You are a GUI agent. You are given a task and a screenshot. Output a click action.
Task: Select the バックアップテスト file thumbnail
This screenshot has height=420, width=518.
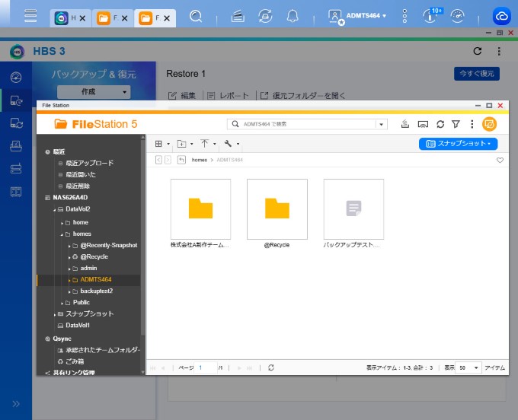point(353,209)
